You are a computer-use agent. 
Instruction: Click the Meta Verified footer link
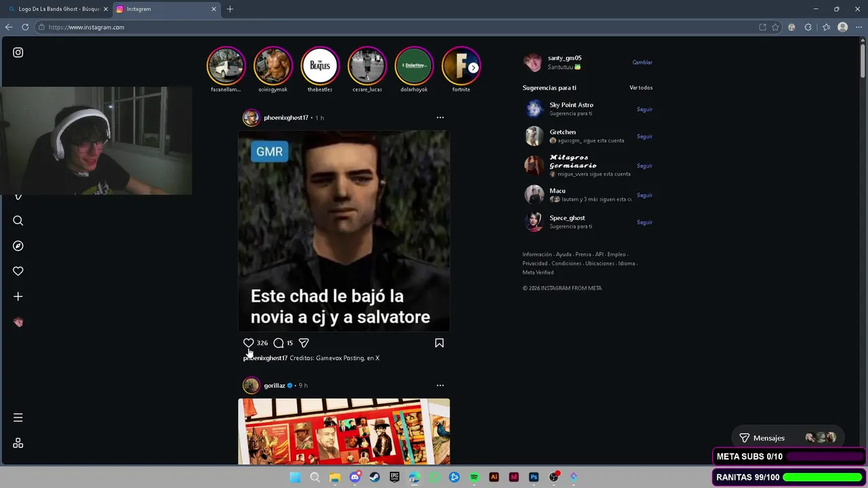(538, 272)
